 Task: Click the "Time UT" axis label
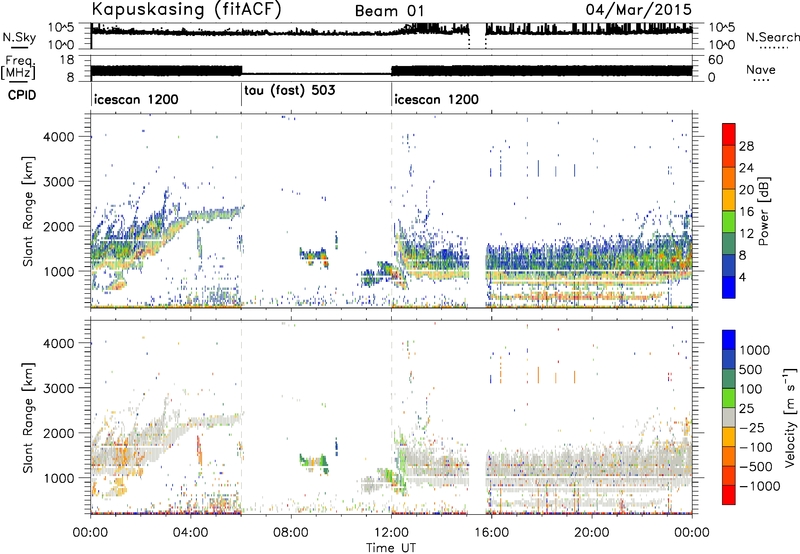pos(391,548)
